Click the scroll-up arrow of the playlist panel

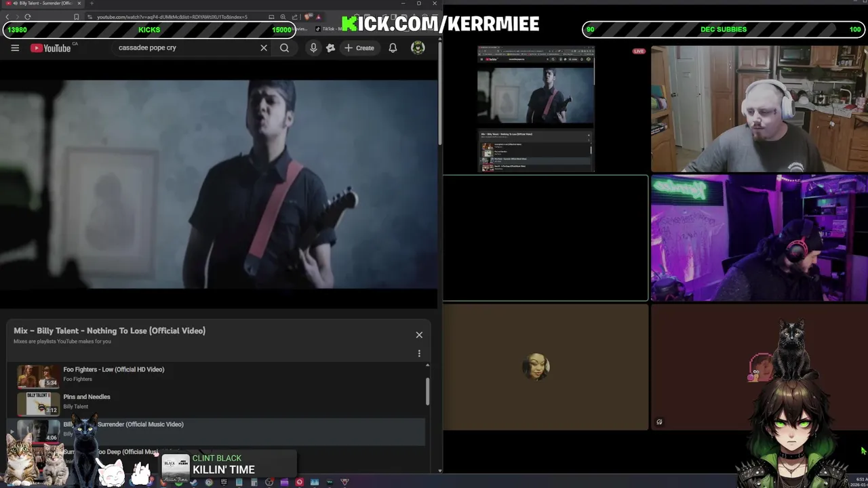click(x=427, y=365)
